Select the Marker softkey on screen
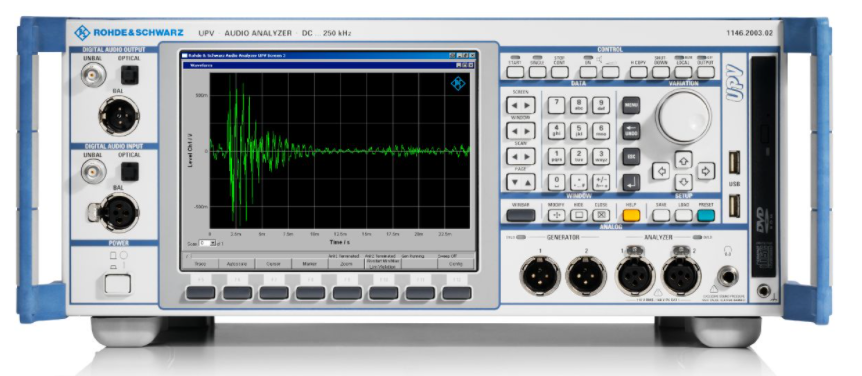Image resolution: width=862 pixels, height=376 pixels. [x=310, y=264]
